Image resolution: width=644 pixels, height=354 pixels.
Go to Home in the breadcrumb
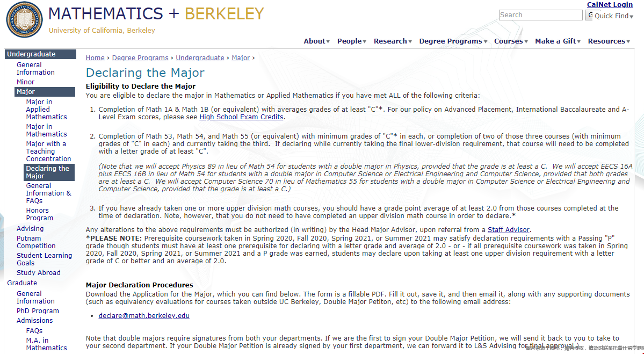95,58
